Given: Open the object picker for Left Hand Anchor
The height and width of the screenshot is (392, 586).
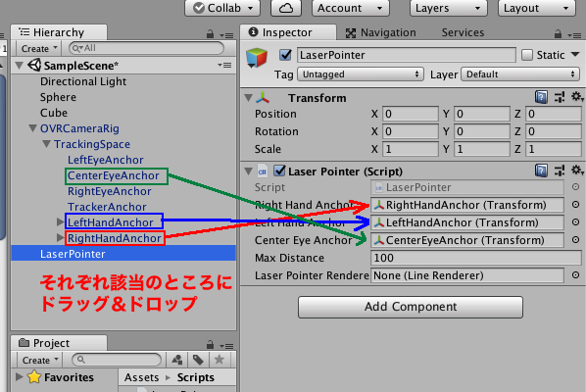Looking at the screenshot, I should point(575,222).
